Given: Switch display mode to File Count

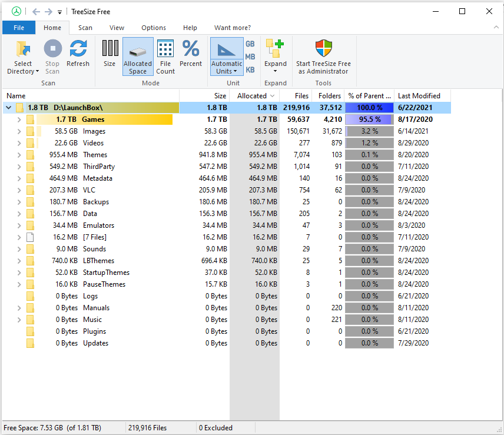Looking at the screenshot, I should tap(165, 57).
